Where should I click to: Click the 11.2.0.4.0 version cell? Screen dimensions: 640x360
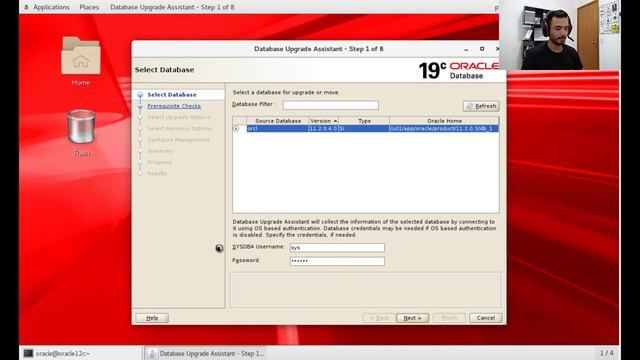(x=323, y=129)
